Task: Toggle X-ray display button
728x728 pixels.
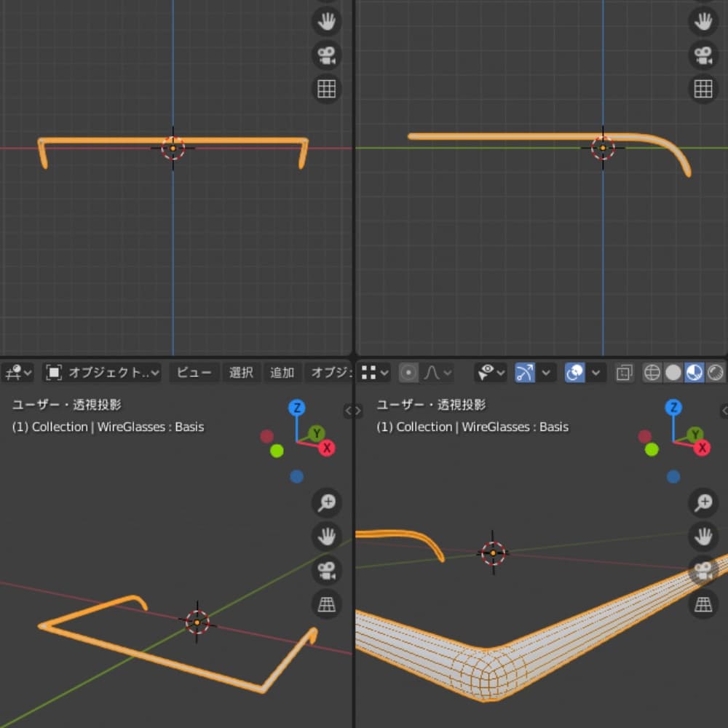Action: 624,373
